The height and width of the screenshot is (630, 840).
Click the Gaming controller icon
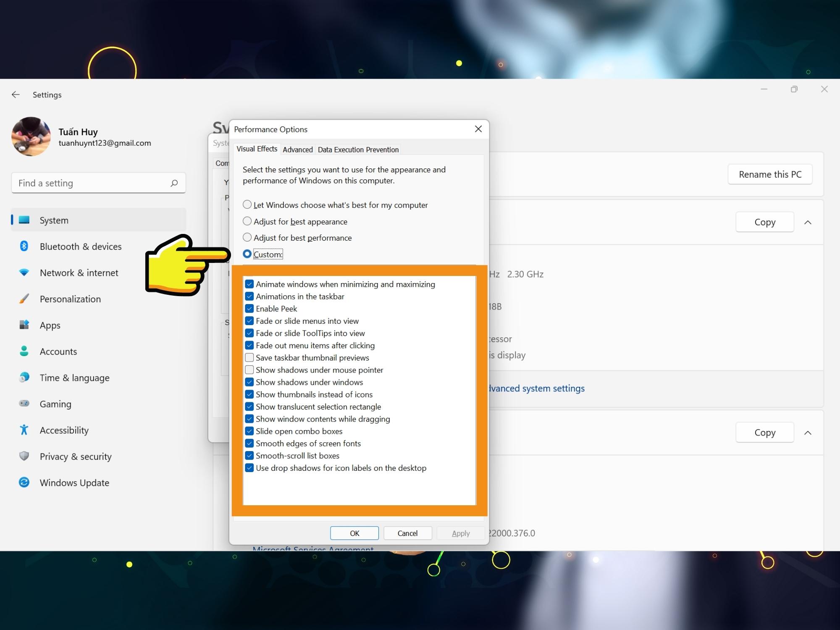pos(24,403)
